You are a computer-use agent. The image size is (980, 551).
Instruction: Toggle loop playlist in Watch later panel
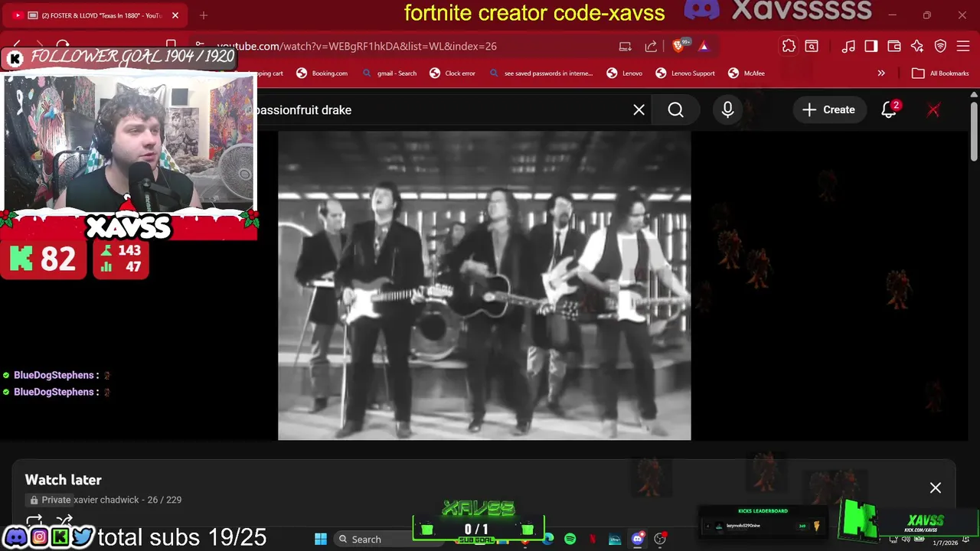[x=34, y=522]
